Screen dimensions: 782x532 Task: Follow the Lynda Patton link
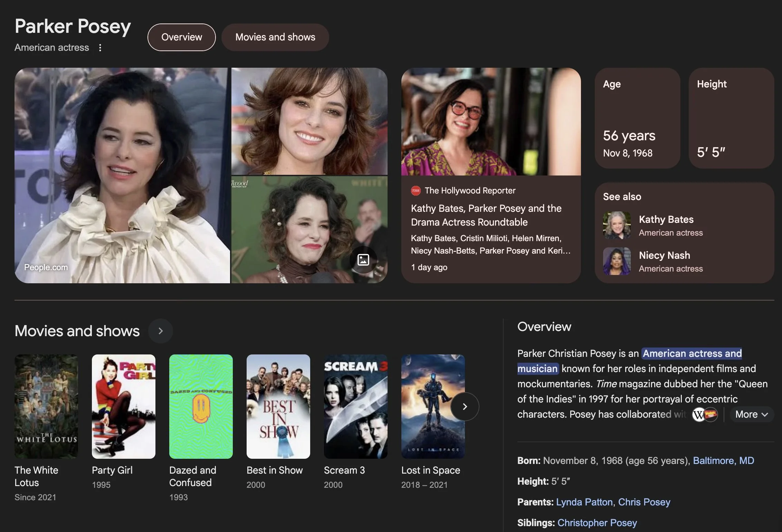coord(584,502)
